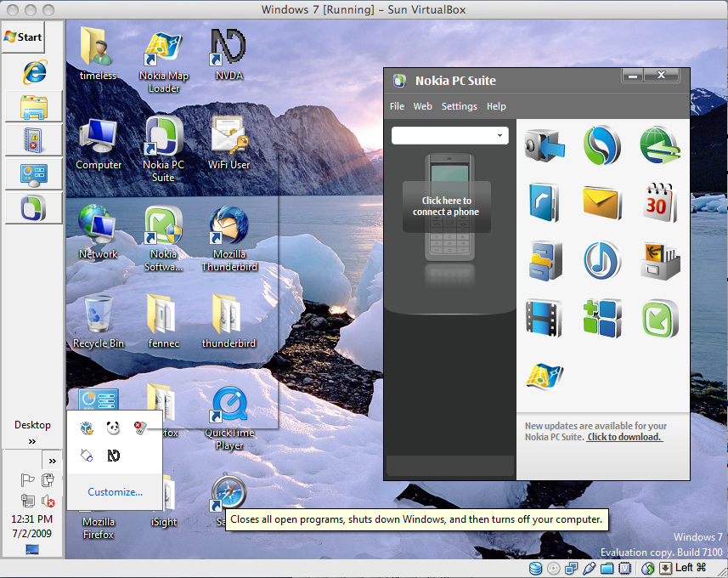
Task: Click the panda icon in tray popup
Action: [113, 428]
